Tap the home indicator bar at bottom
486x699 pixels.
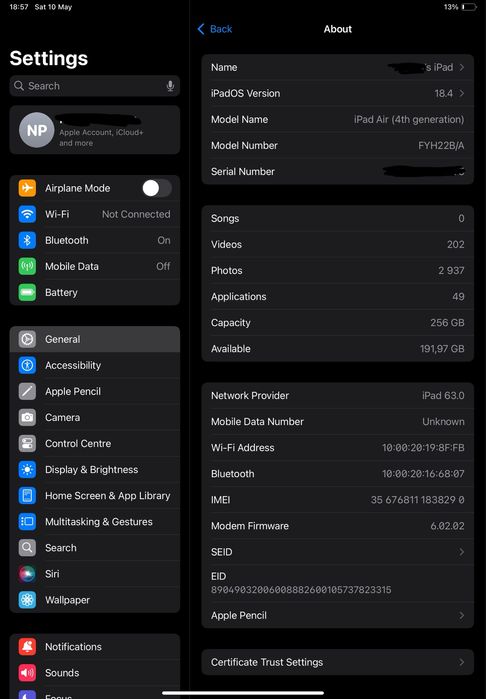point(243,693)
